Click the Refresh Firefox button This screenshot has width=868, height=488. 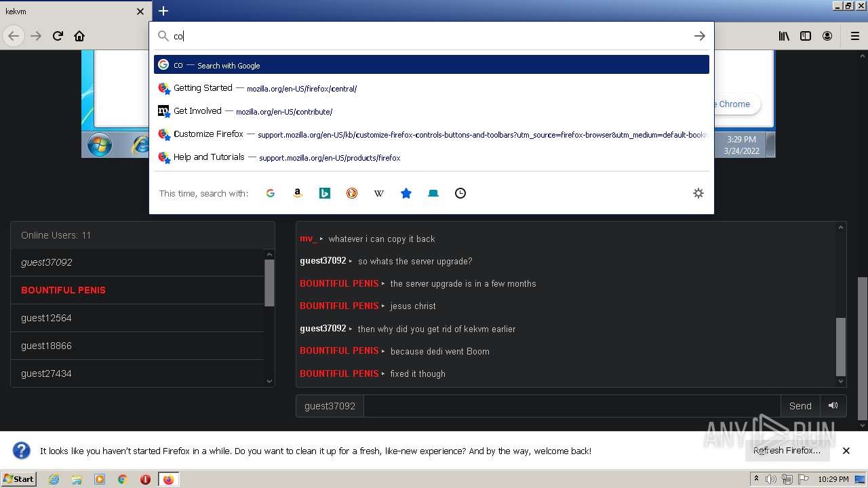click(787, 451)
